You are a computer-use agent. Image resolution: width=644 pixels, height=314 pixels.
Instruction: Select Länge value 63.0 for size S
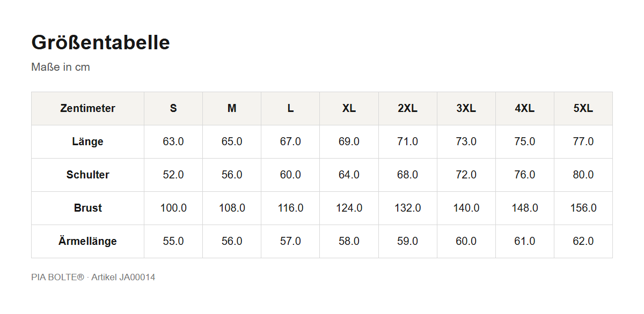click(173, 141)
